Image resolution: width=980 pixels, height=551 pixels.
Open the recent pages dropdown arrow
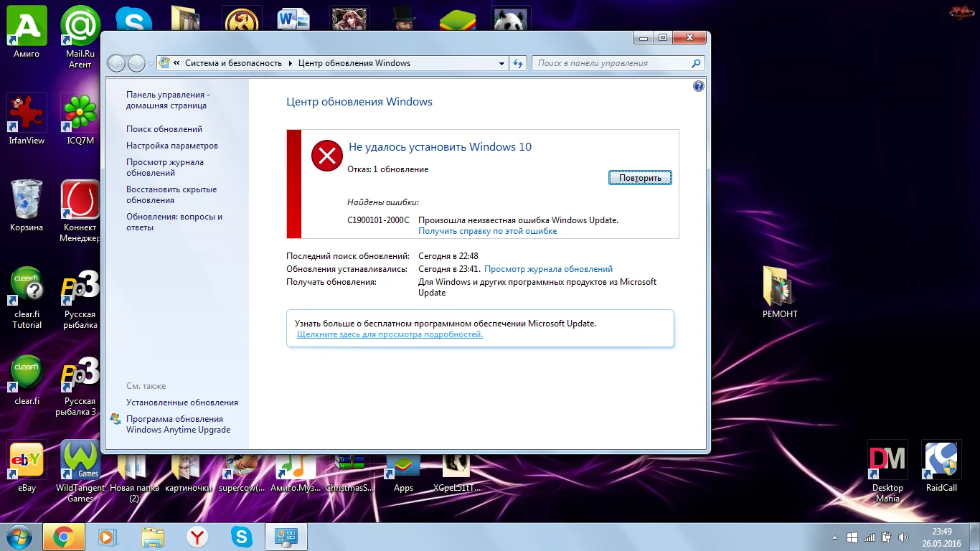(151, 63)
